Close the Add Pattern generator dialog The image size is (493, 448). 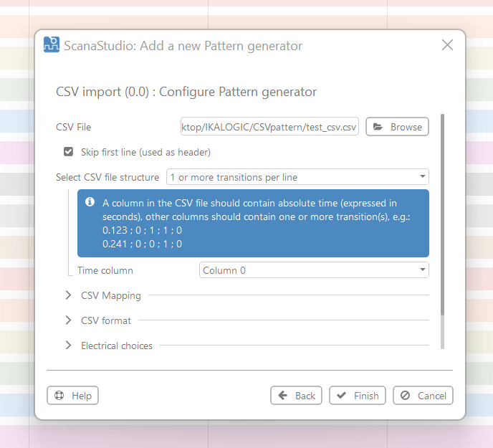click(x=447, y=45)
